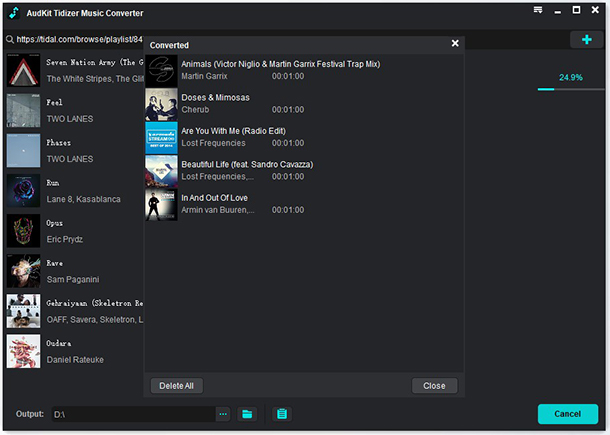
Task: Click the 24.9% conversion progress bar
Action: [571, 89]
